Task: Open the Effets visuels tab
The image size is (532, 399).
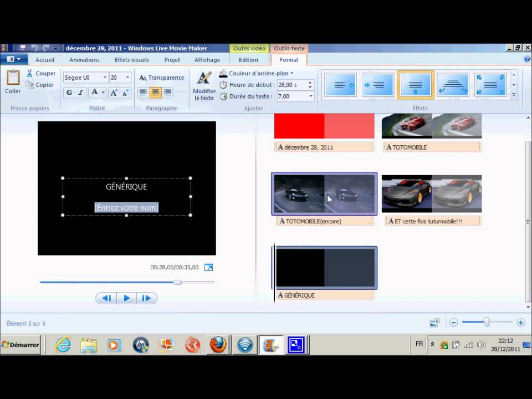Action: 132,60
